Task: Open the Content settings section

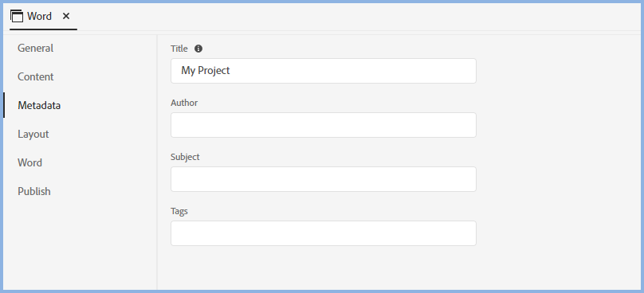Action: [36, 76]
